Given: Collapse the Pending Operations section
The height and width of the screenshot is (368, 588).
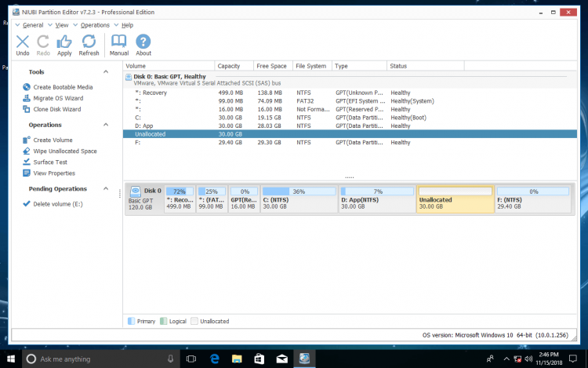Looking at the screenshot, I should click(x=106, y=188).
